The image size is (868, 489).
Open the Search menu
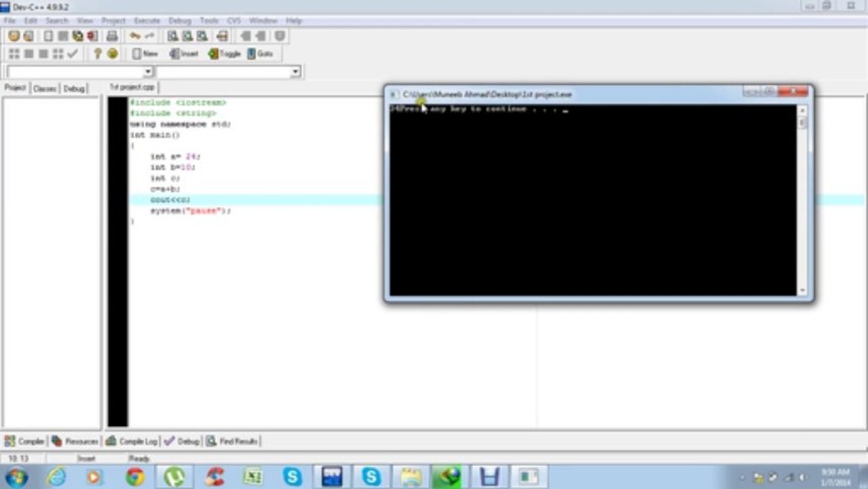[x=57, y=21]
